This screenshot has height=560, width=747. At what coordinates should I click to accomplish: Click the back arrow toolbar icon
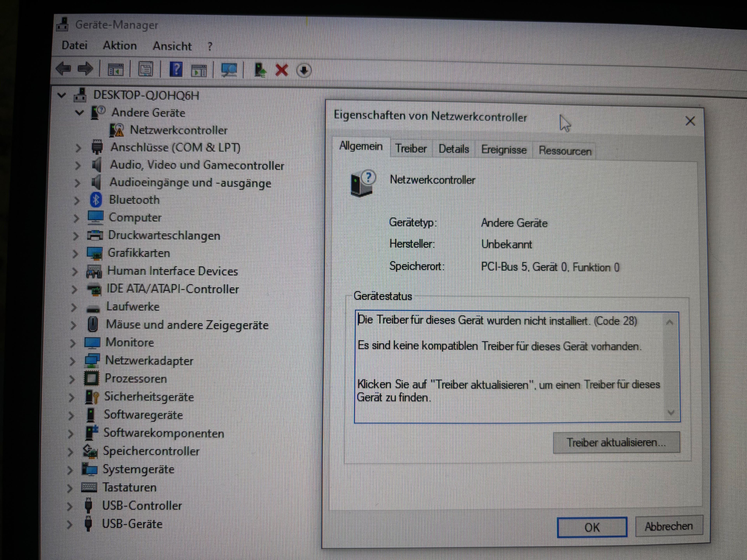click(63, 69)
